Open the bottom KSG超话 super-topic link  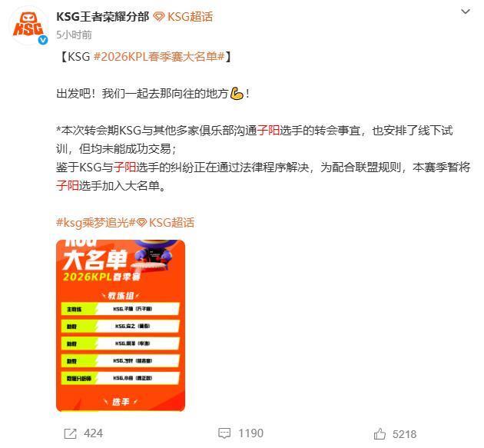[171, 223]
